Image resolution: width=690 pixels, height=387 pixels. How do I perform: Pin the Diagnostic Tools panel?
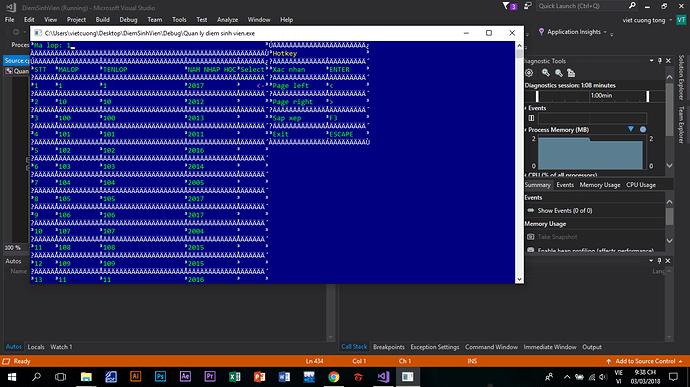coord(660,61)
